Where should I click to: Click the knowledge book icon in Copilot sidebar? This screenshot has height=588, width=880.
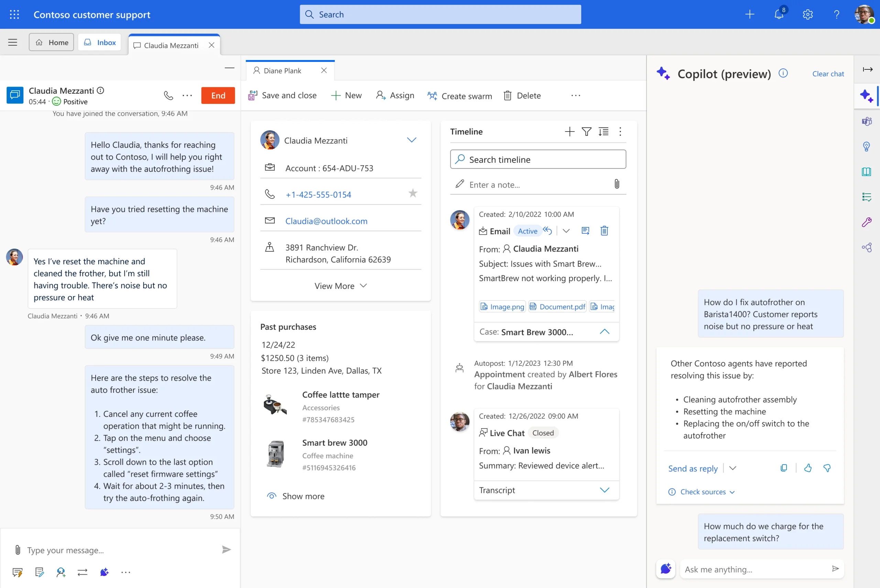click(x=868, y=171)
